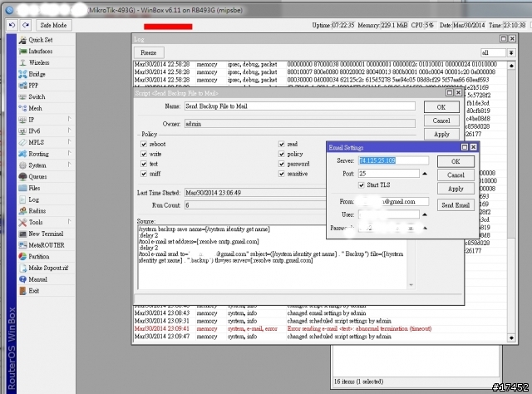Open Quick Set from the sidebar icon
This screenshot has height=394, width=532.
[x=22, y=40]
